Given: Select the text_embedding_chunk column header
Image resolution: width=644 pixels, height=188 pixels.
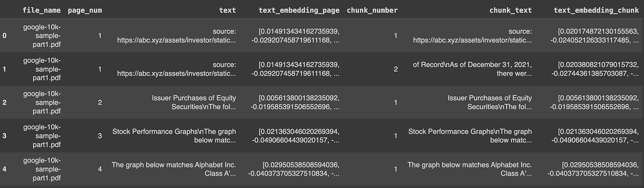Looking at the screenshot, I should pos(596,10).
